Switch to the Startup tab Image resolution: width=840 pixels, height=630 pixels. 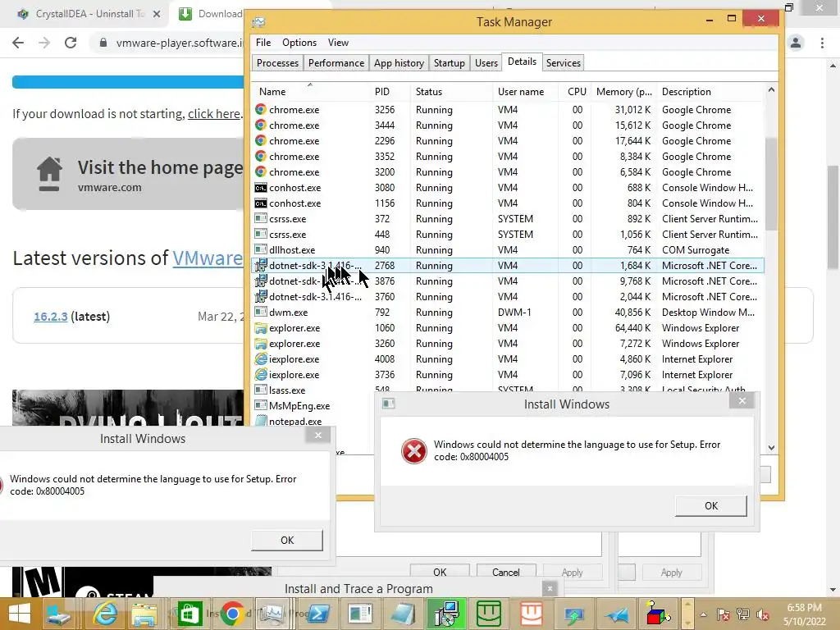click(449, 63)
